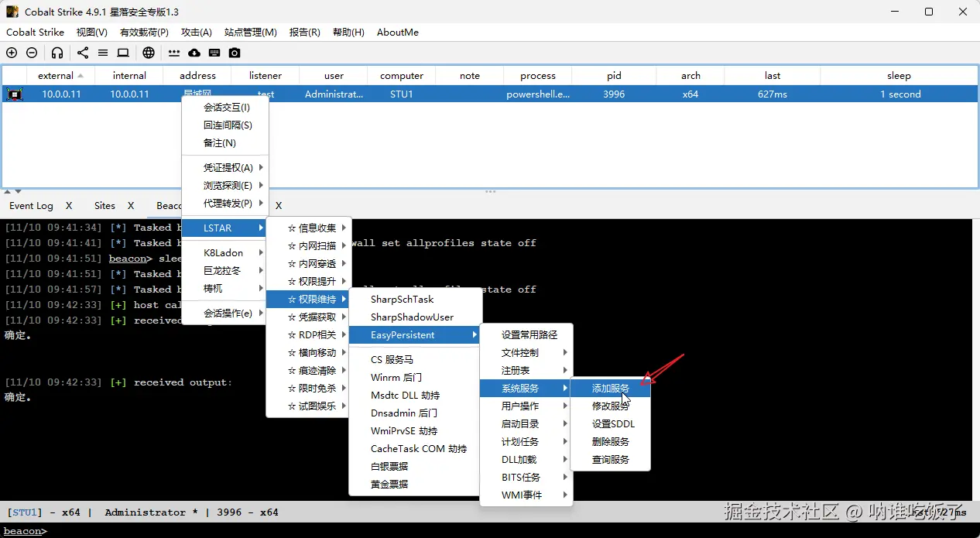Screen dimensions: 980x538
Task: Select 黄金票据 menu entry
Action: (x=415, y=485)
